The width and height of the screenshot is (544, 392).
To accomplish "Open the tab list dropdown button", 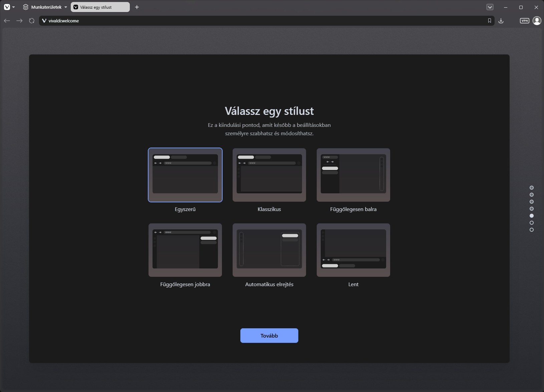I will tap(490, 7).
